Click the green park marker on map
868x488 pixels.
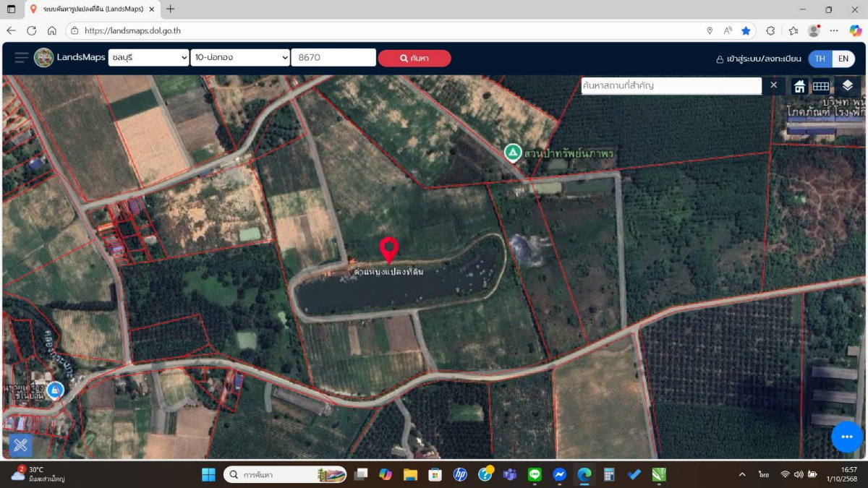pos(512,153)
